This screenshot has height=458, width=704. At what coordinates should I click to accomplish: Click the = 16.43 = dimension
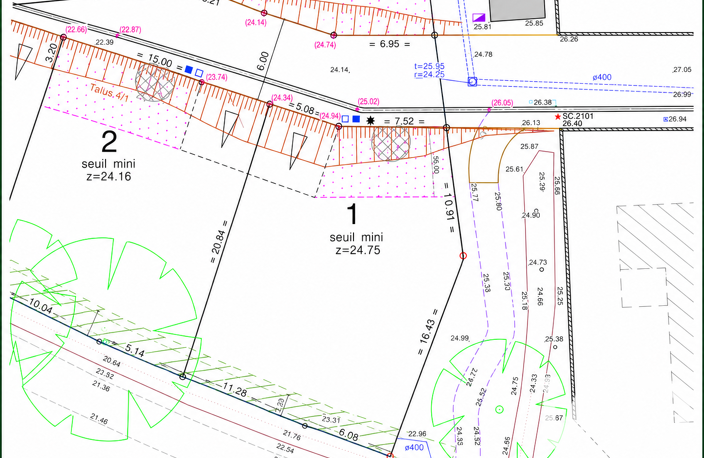click(x=428, y=331)
